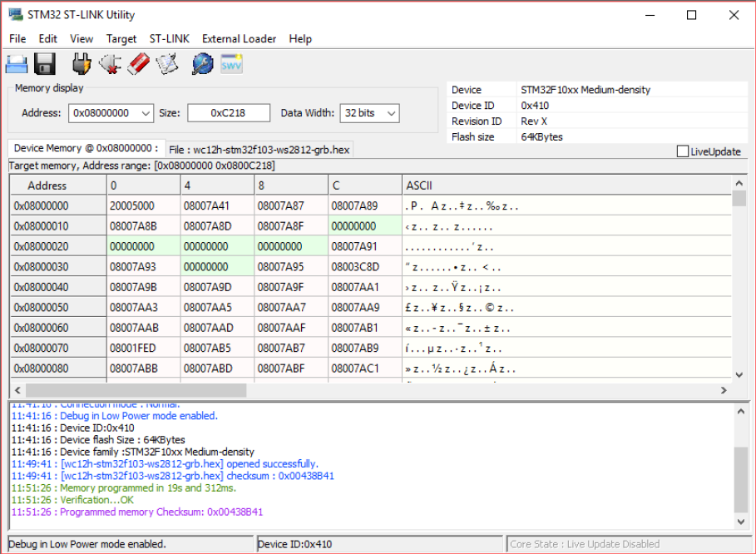
Task: Click the Revision ID value Rev X
Action: tap(534, 121)
